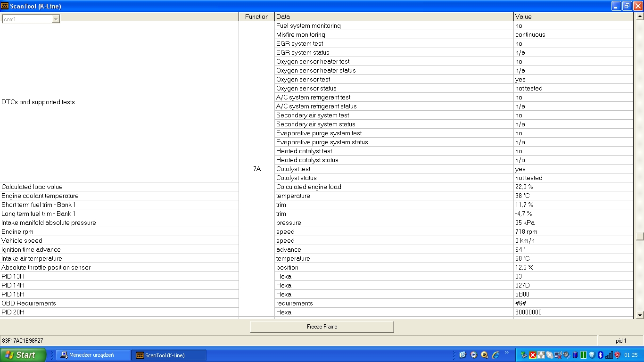This screenshot has width=644, height=362.
Task: Select the 'PID 14H' row
Action: tap(119, 285)
